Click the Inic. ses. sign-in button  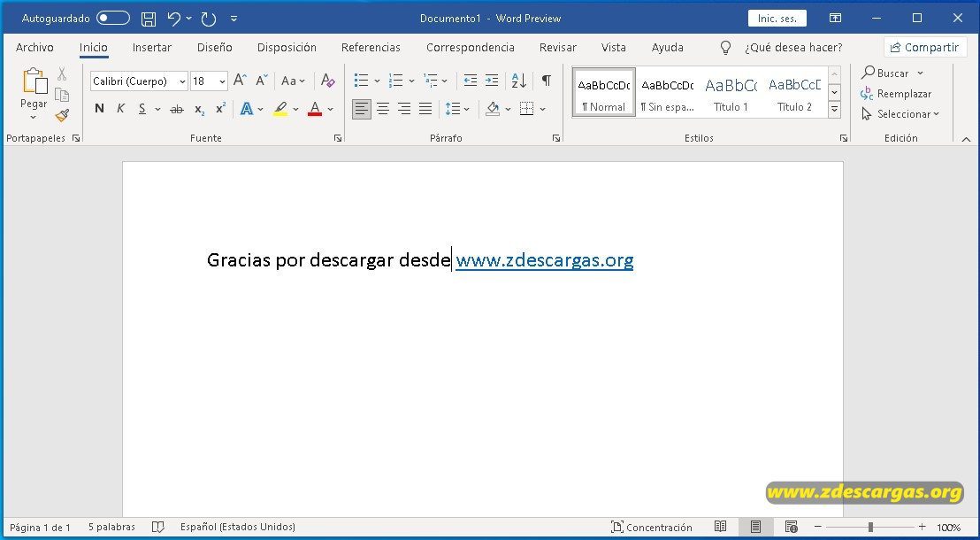(x=777, y=18)
